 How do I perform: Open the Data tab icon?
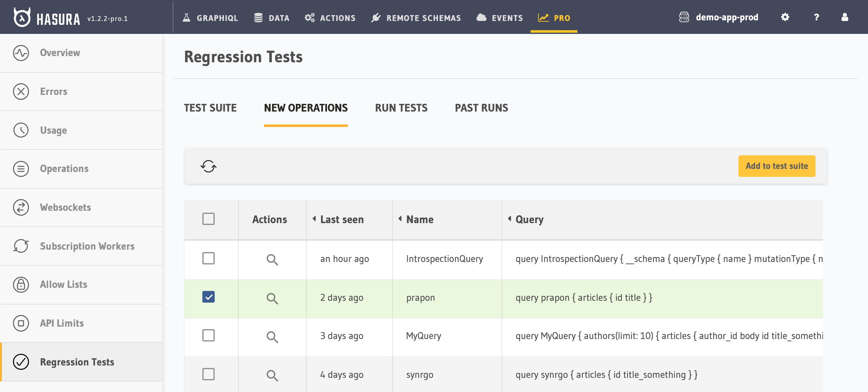258,18
